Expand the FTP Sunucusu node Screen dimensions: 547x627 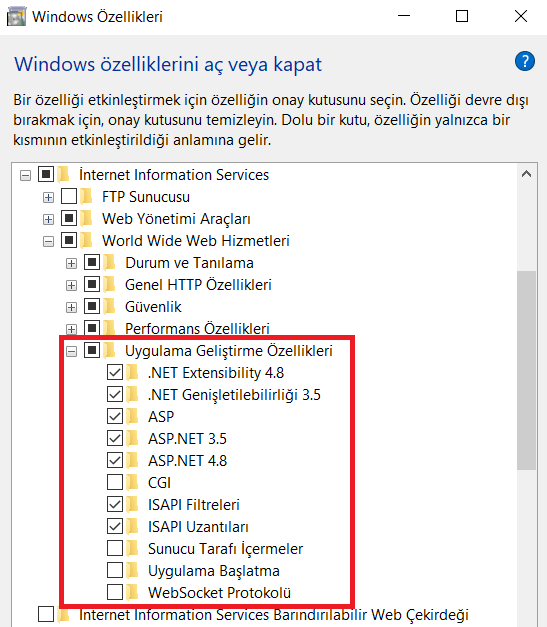(x=48, y=198)
